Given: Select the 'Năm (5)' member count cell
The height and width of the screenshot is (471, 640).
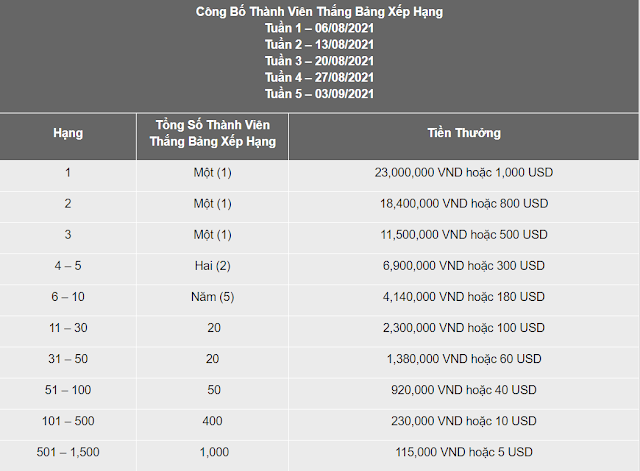Looking at the screenshot, I should pos(212,297).
